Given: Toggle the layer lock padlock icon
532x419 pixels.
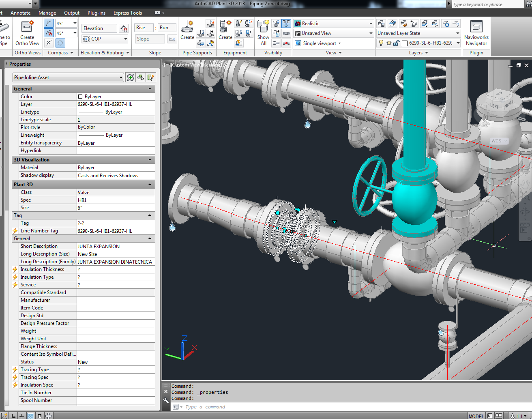Looking at the screenshot, I should tap(396, 43).
